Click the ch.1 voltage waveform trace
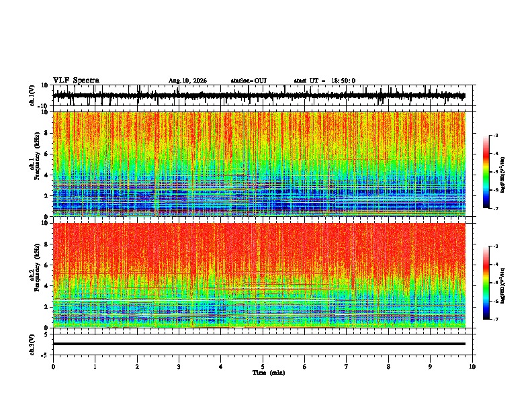532x411 pixels. (x=259, y=95)
